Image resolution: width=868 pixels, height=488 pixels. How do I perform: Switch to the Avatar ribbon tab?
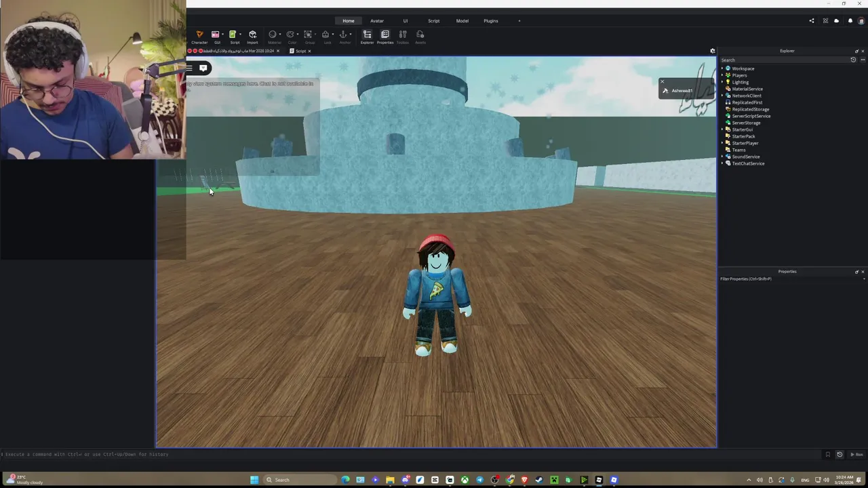377,21
